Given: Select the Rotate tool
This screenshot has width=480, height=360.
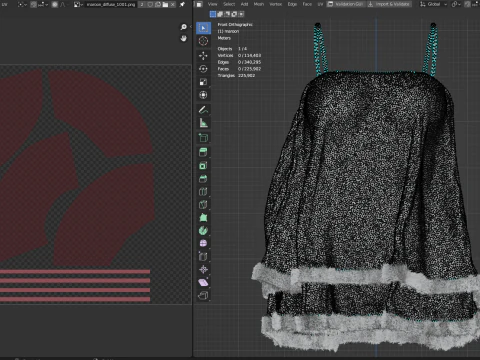Looking at the screenshot, I should tap(203, 69).
